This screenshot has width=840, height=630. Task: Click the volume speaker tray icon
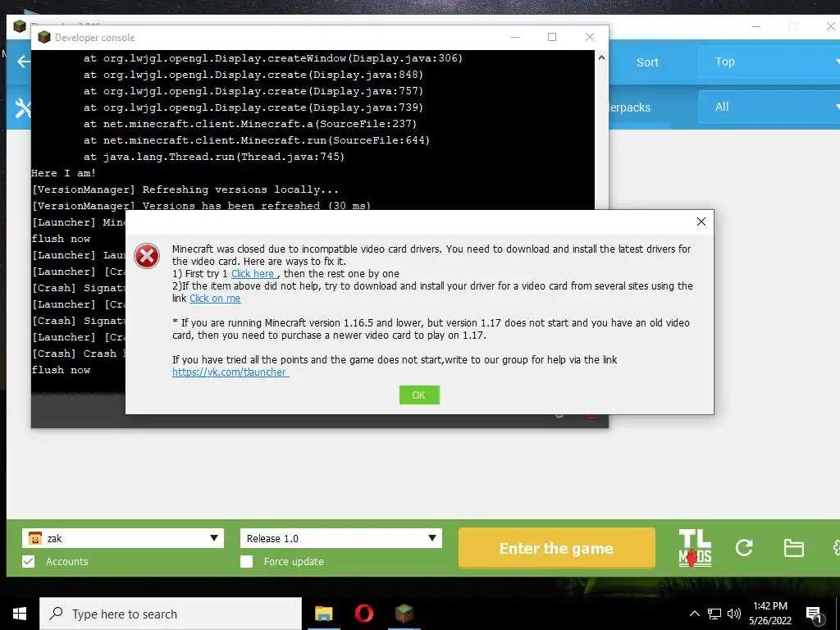click(x=734, y=614)
